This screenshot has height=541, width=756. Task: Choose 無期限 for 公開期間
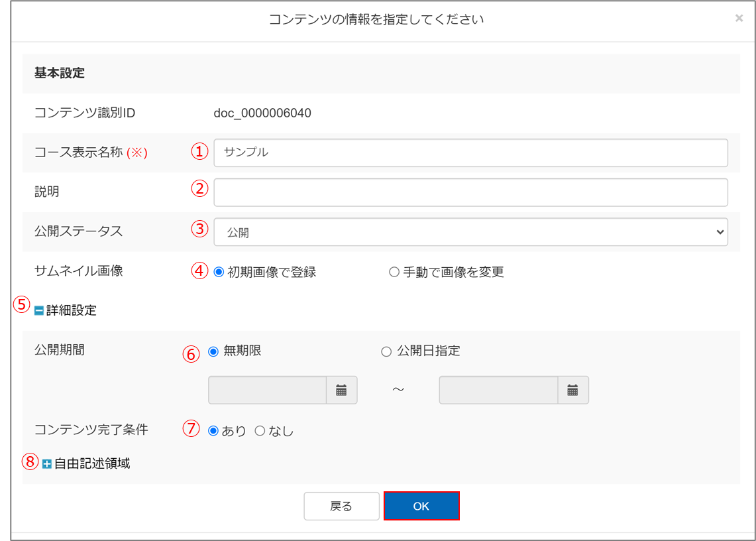point(213,351)
